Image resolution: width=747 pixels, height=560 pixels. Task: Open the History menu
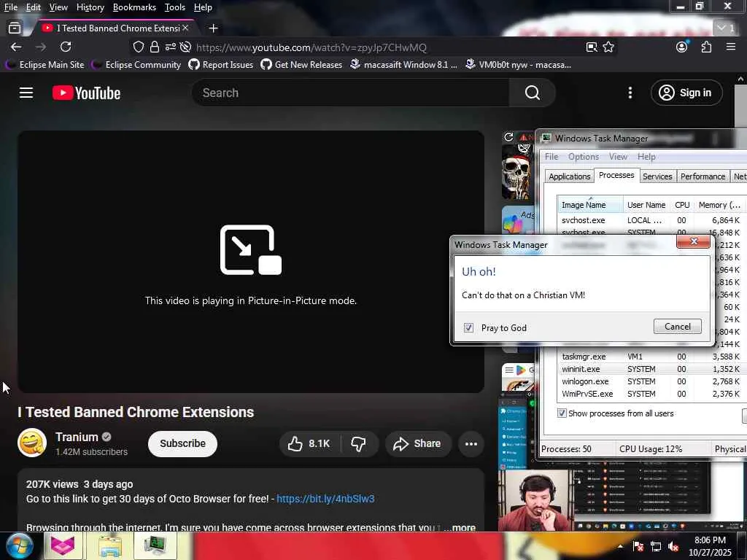[90, 7]
